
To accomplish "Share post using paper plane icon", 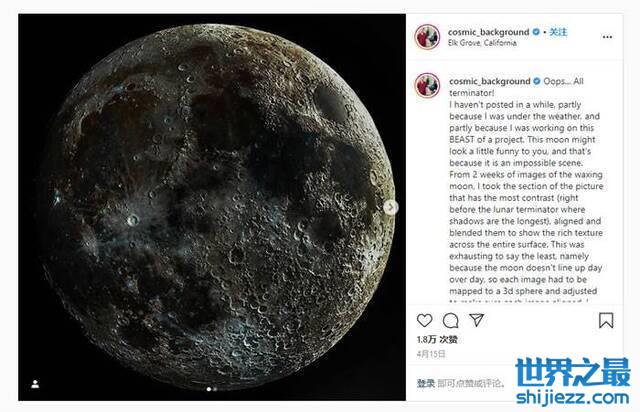I will coord(476,320).
